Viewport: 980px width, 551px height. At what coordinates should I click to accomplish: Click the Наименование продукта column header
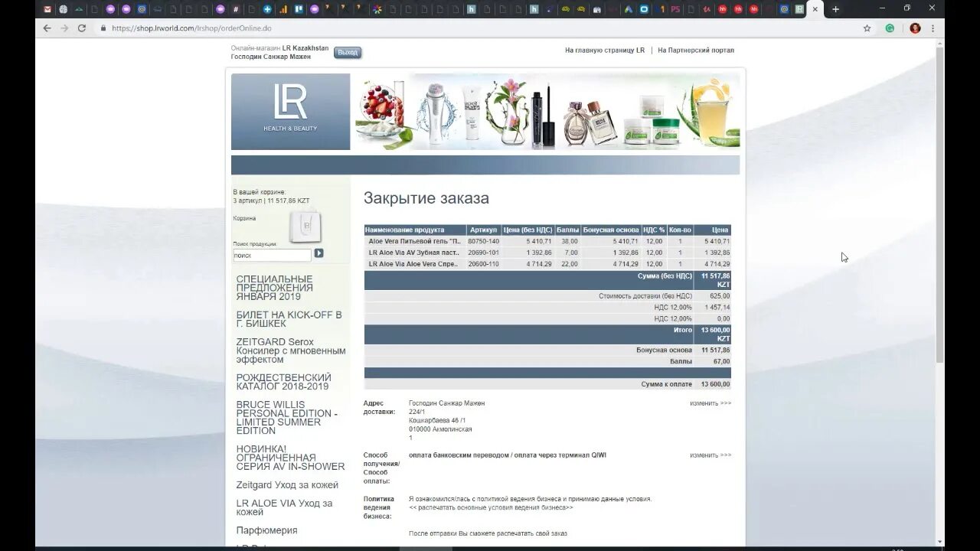415,230
